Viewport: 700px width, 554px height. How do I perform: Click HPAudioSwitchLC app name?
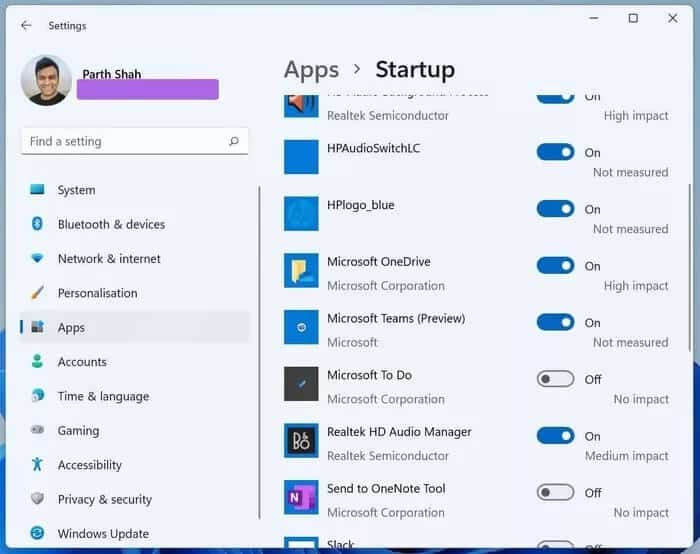pos(373,148)
